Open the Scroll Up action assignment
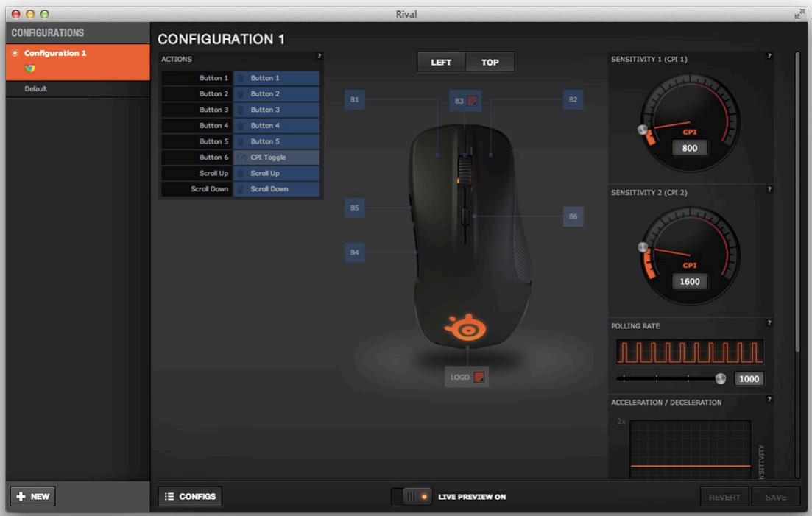 [x=277, y=174]
